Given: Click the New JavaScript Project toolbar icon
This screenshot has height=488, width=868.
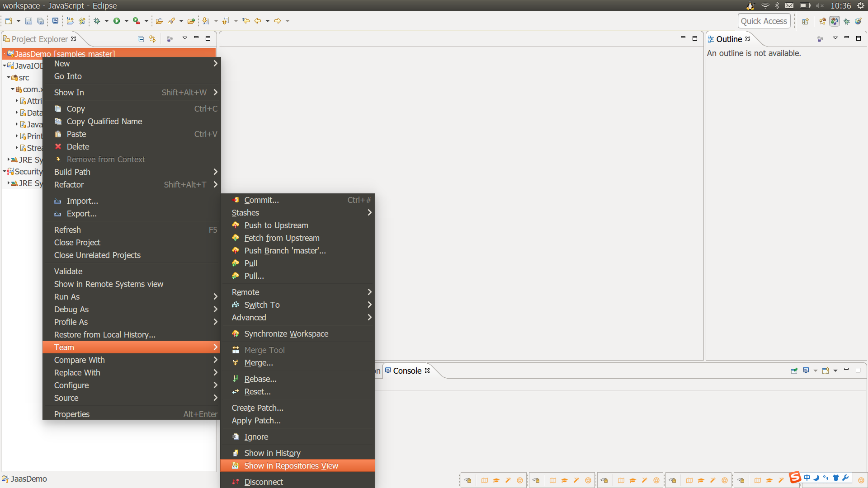Looking at the screenshot, I should [70, 21].
